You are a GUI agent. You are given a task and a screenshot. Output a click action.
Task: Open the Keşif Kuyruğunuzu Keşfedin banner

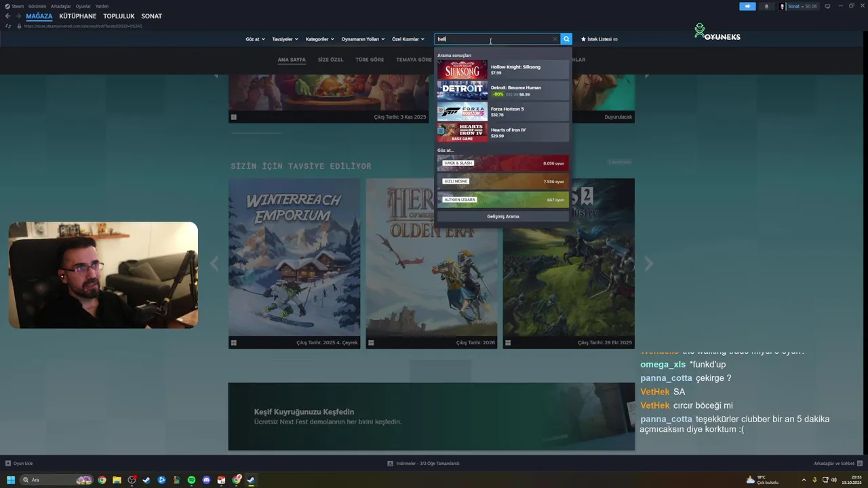pos(431,417)
